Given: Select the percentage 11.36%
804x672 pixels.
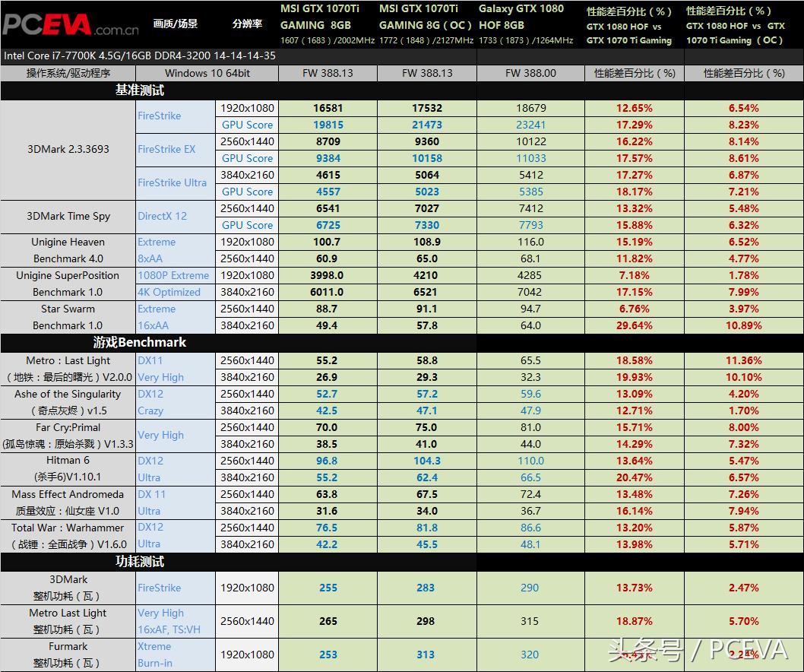Looking at the screenshot, I should 743,360.
